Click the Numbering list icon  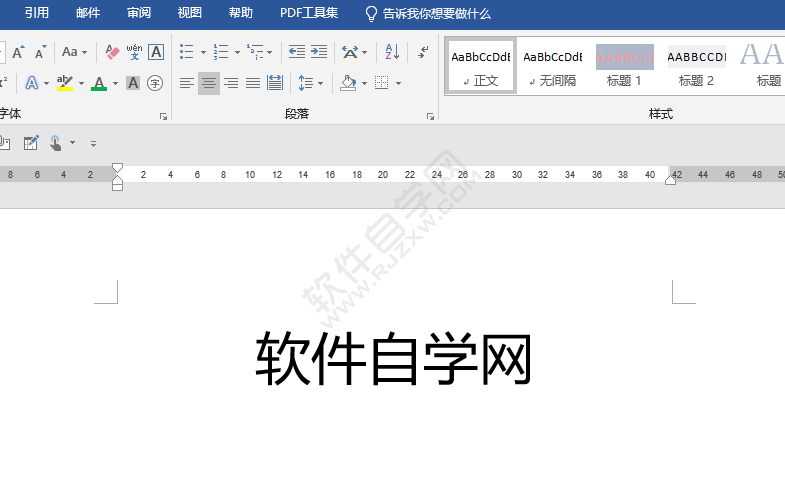click(x=221, y=52)
